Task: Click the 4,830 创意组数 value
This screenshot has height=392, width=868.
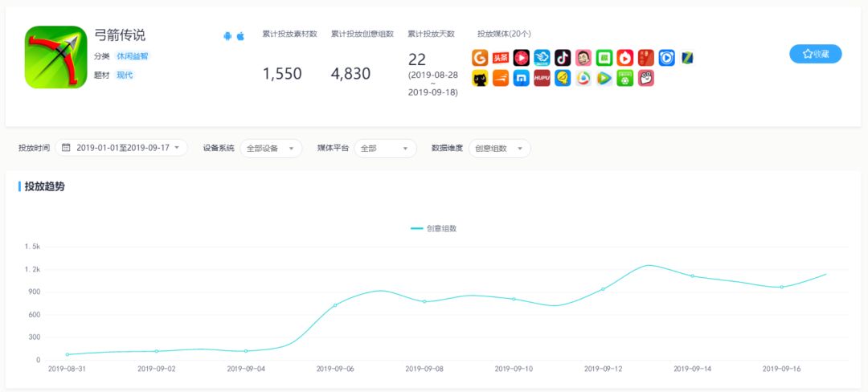Action: click(x=350, y=74)
